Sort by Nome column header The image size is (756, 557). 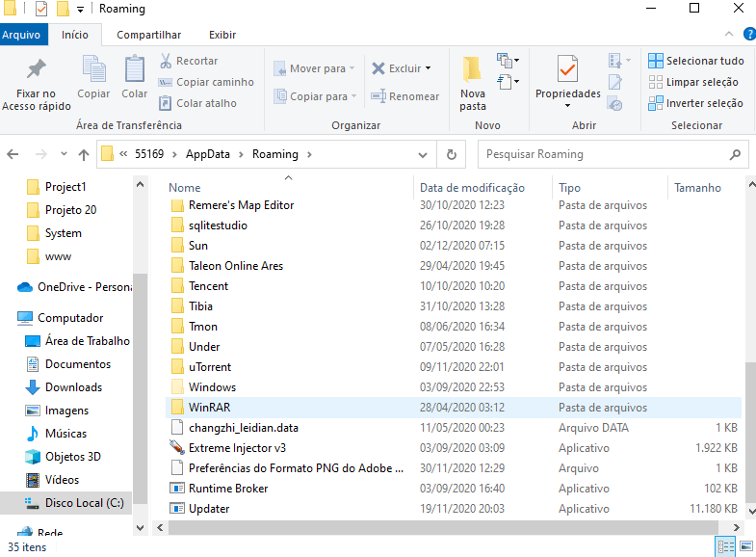pyautogui.click(x=185, y=188)
